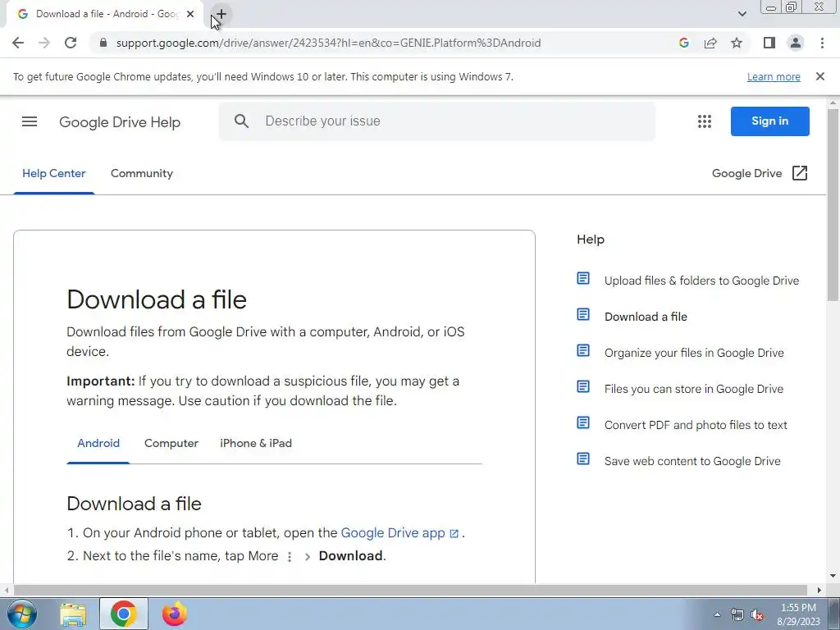
Task: Click the Google icon in the address bar
Action: (x=683, y=43)
